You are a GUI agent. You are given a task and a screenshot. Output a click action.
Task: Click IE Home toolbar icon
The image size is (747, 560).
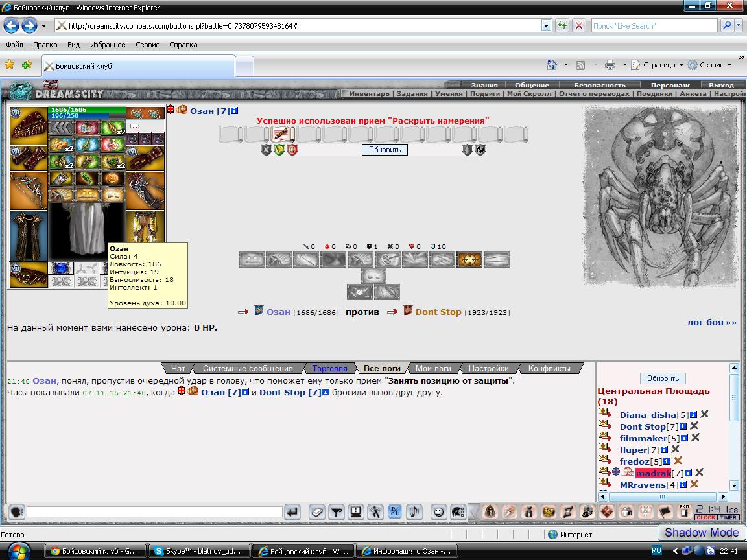point(552,65)
